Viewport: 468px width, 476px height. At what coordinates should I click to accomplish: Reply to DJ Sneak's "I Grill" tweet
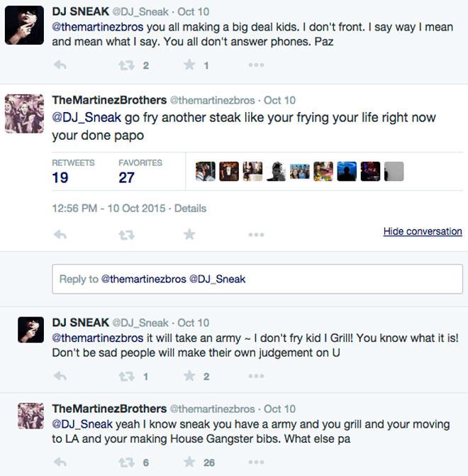(60, 376)
